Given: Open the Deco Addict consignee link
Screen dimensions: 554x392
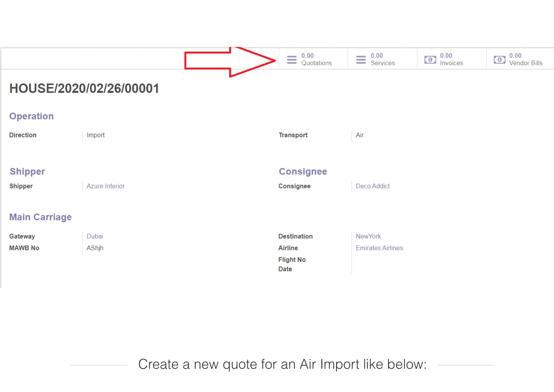Looking at the screenshot, I should (373, 186).
